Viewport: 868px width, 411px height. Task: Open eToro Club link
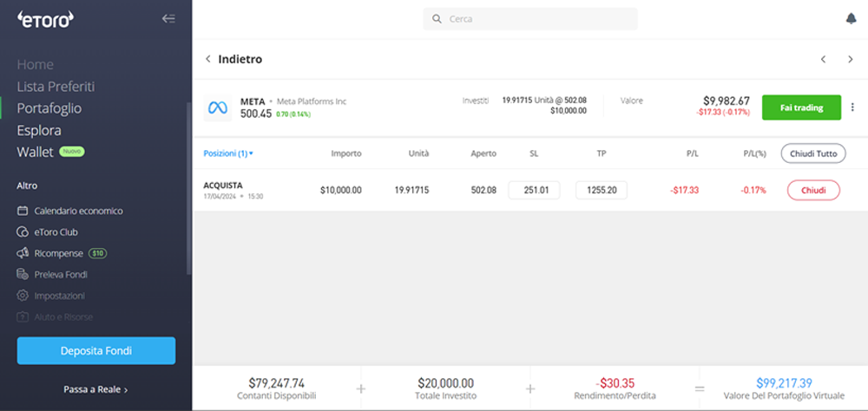click(x=56, y=232)
